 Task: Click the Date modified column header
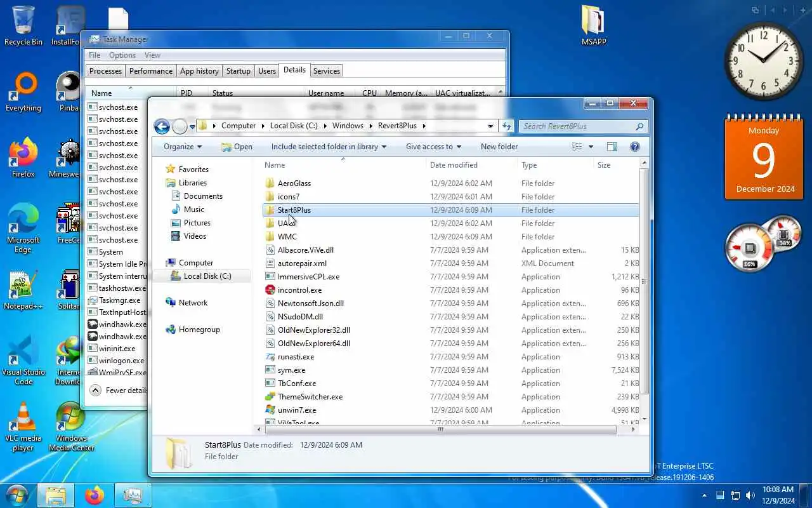point(472,165)
